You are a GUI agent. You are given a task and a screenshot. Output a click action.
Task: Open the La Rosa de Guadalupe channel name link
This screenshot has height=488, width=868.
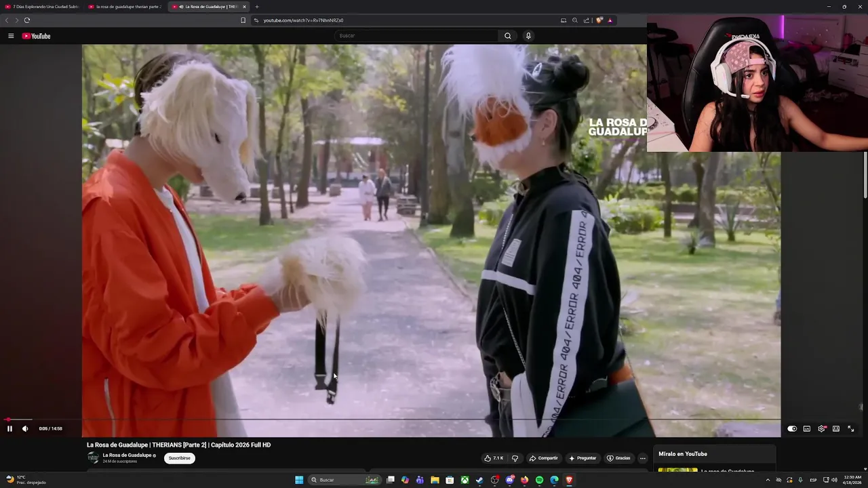pyautogui.click(x=127, y=455)
